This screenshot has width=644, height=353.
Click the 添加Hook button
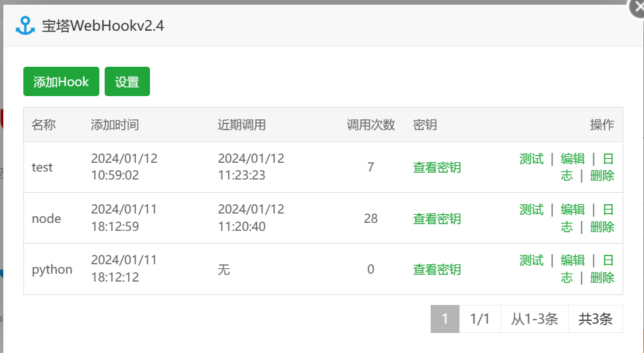pos(61,81)
